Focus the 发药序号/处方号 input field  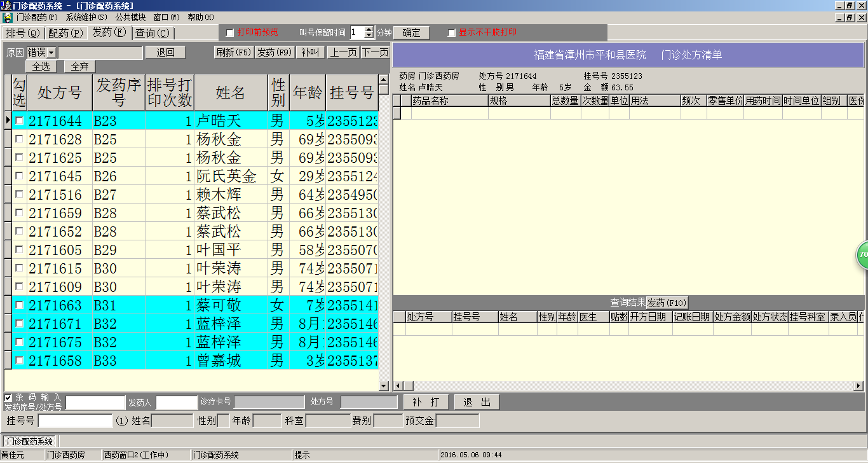95,403
